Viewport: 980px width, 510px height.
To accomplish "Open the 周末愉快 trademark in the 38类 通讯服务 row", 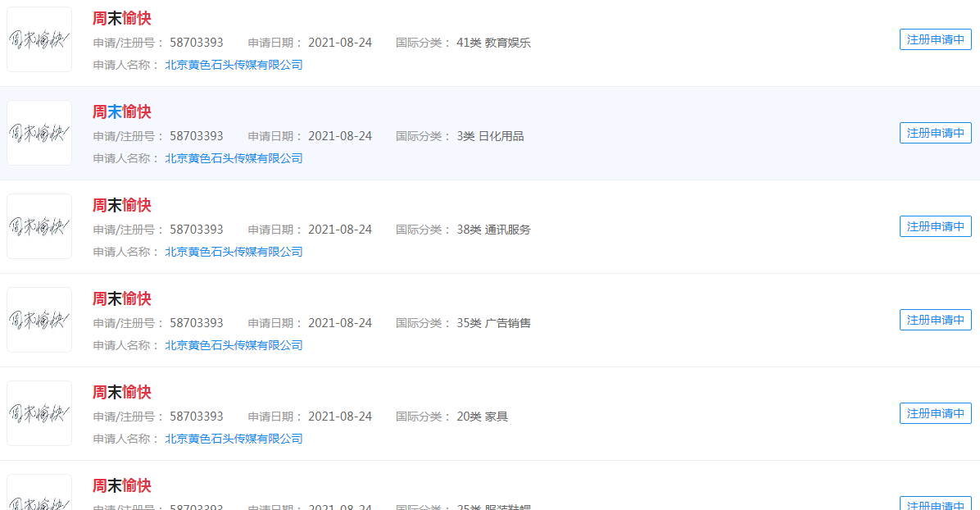I will pos(121,205).
